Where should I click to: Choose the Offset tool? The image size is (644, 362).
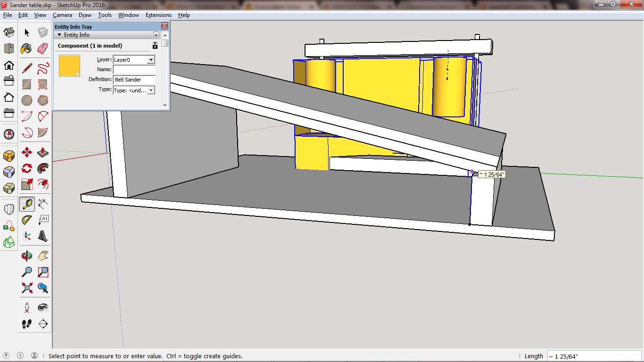[x=42, y=184]
